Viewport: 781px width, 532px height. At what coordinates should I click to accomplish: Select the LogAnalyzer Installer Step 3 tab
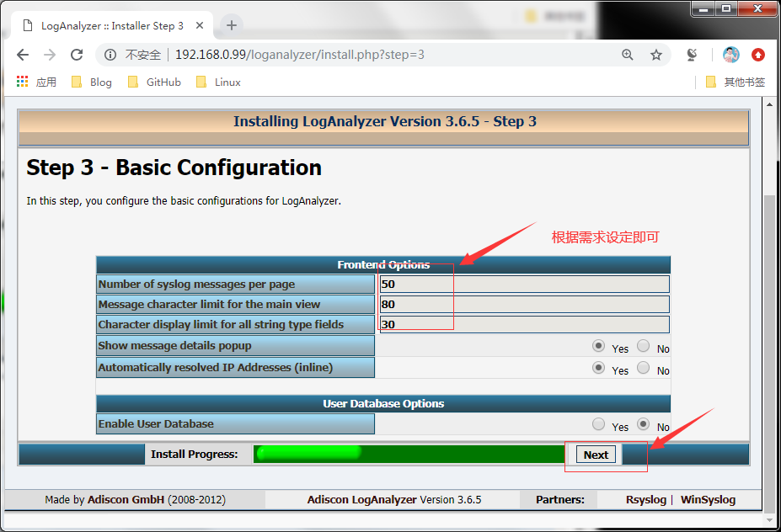click(112, 25)
